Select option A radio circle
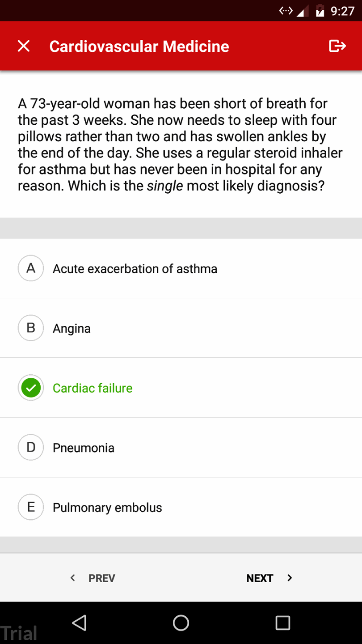This screenshot has width=362, height=644. pyautogui.click(x=31, y=268)
